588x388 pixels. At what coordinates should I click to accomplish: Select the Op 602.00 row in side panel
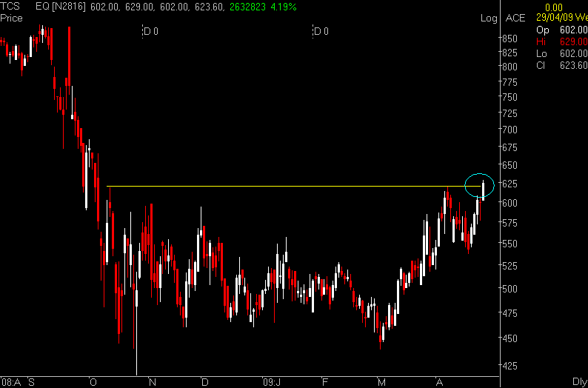[562, 30]
